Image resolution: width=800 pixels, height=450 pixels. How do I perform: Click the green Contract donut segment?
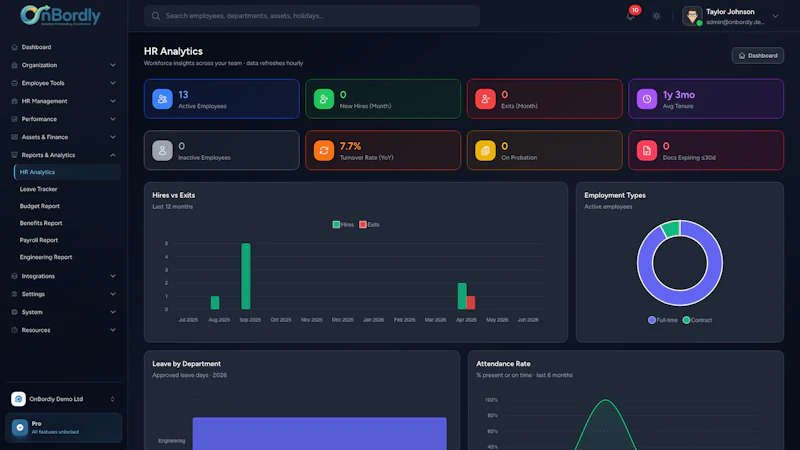coord(670,229)
